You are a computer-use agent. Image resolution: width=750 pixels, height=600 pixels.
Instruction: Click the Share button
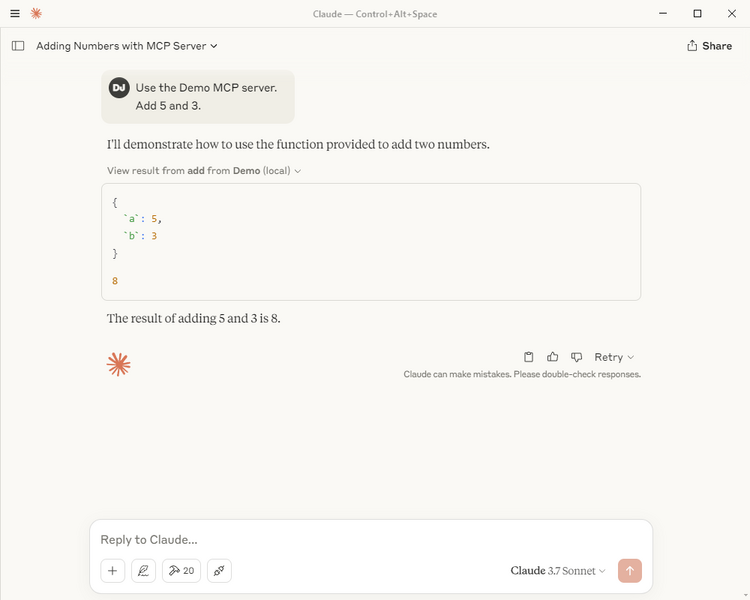point(709,46)
